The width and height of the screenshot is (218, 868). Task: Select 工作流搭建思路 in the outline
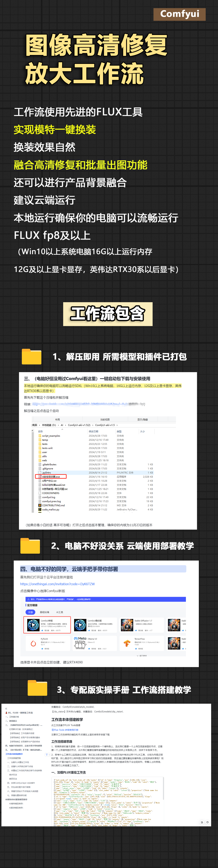click(14, 758)
